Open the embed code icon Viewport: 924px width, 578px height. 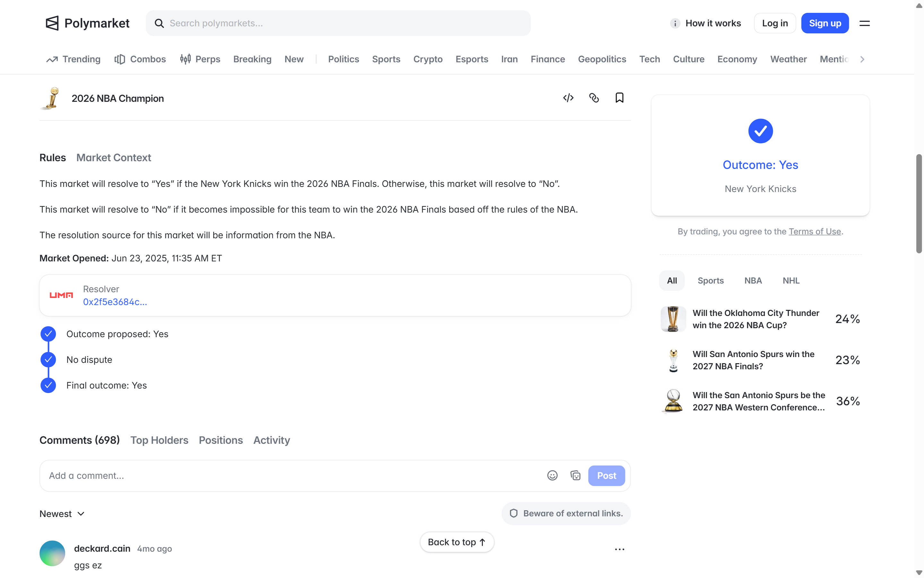pyautogui.click(x=568, y=98)
